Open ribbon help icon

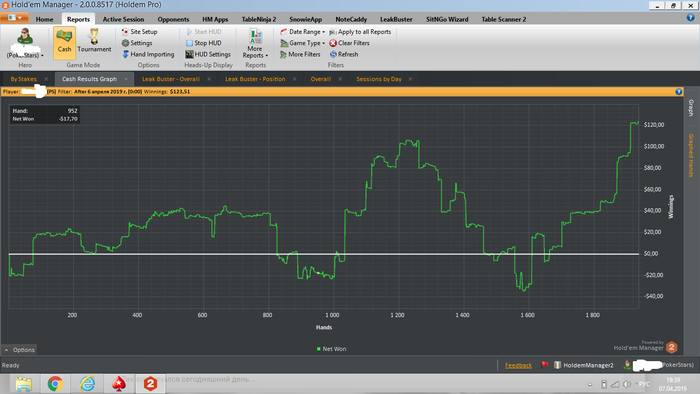point(691,18)
